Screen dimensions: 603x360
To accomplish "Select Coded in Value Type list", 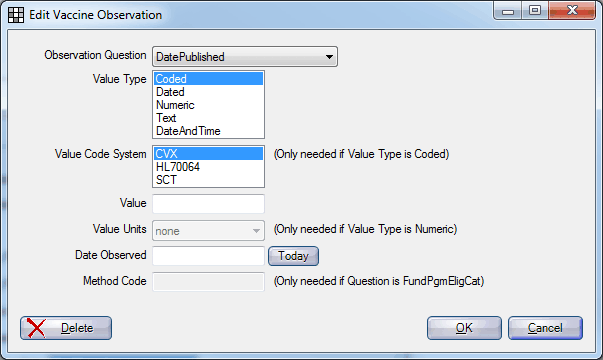I will tap(208, 79).
